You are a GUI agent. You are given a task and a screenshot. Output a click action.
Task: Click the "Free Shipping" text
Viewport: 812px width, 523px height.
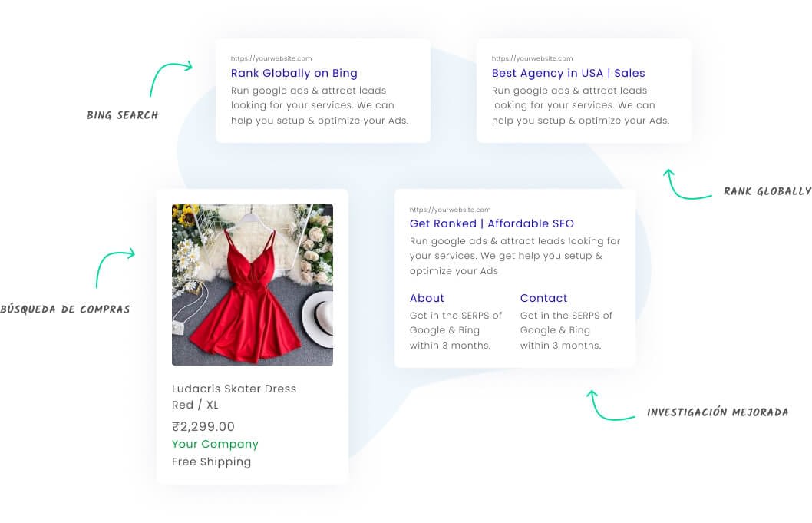(211, 462)
